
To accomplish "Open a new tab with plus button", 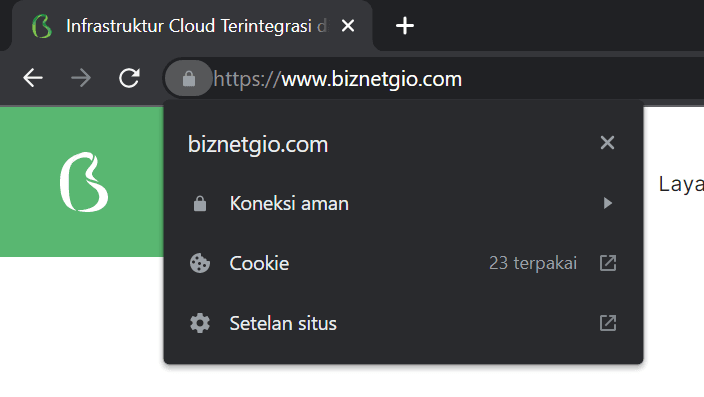I will (405, 26).
